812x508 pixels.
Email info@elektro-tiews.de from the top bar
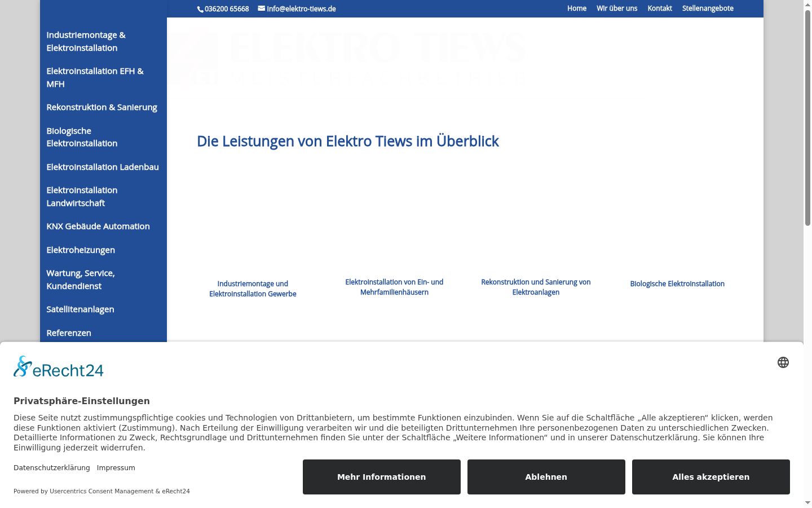pos(301,9)
